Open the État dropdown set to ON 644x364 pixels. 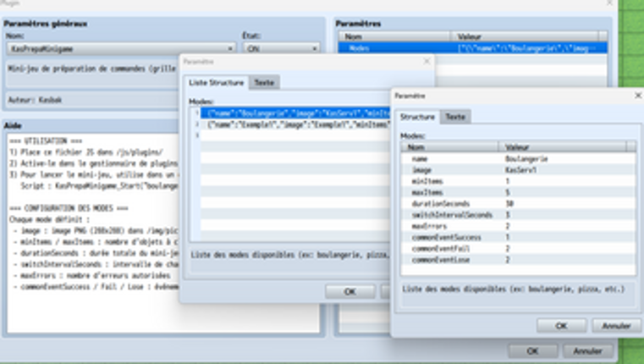pos(282,48)
